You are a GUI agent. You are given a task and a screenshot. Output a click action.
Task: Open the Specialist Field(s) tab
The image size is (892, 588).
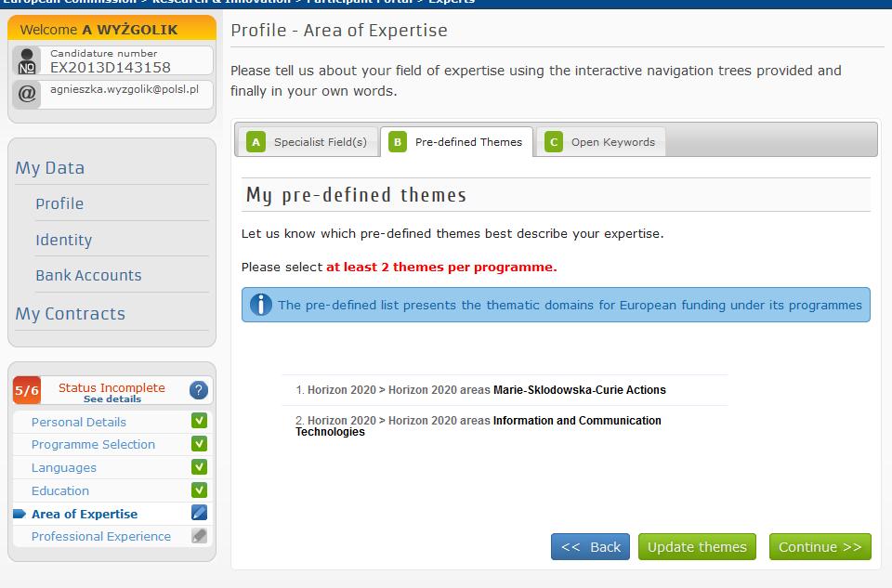coord(307,142)
